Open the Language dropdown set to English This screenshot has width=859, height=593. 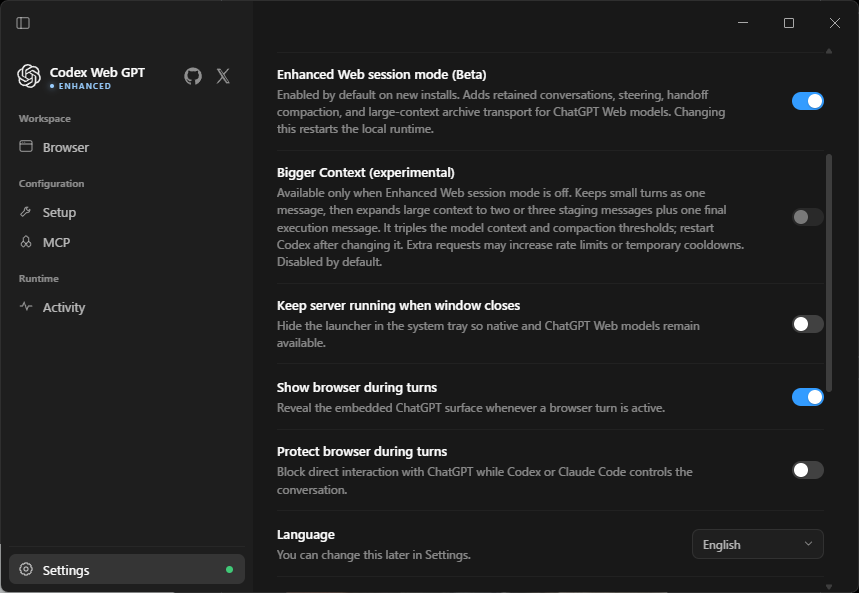(758, 544)
